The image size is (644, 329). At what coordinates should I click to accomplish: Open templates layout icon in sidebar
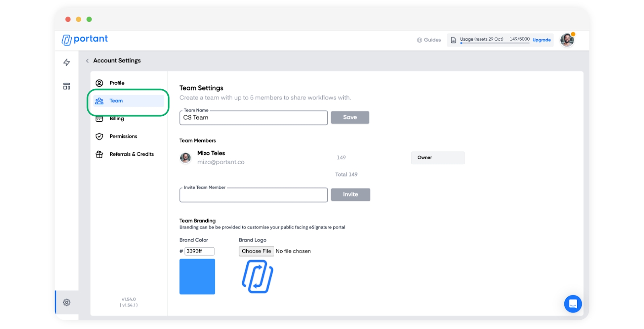click(x=67, y=86)
